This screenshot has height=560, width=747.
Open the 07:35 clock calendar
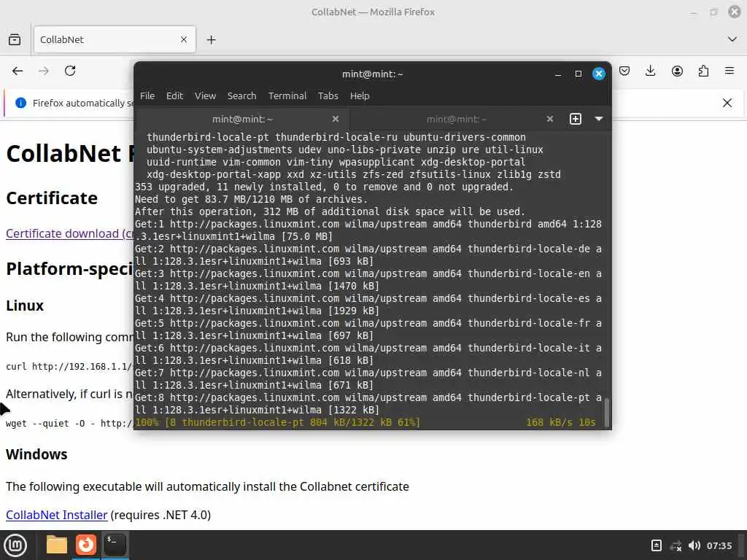click(719, 545)
